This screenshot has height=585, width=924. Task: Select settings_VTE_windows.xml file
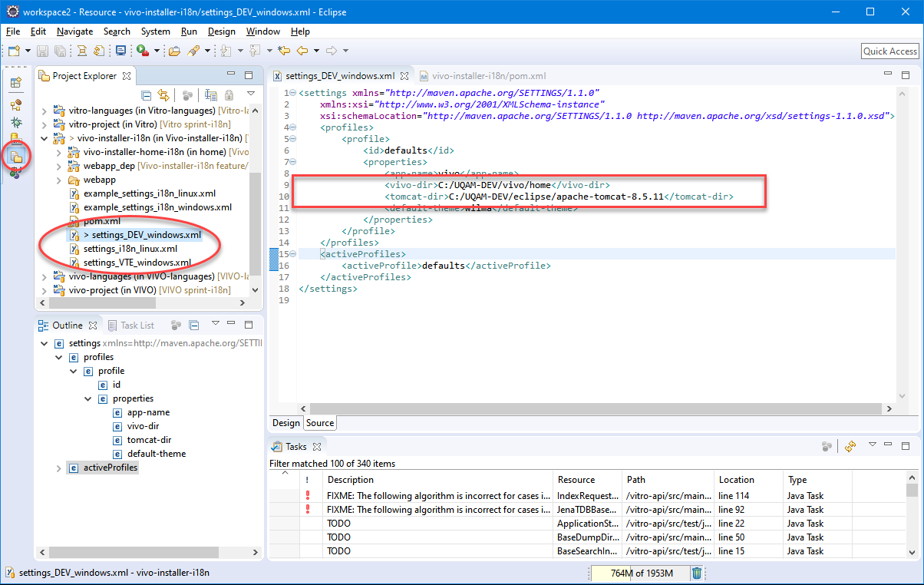[x=137, y=263]
